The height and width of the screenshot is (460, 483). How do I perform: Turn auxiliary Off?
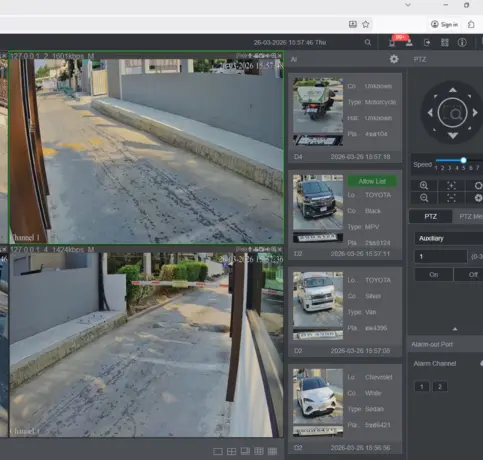(469, 275)
